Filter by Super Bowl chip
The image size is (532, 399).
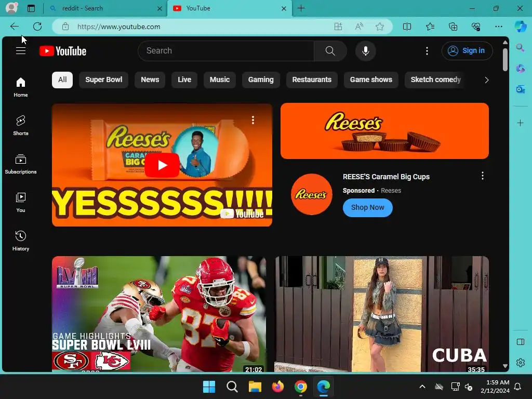coord(103,79)
